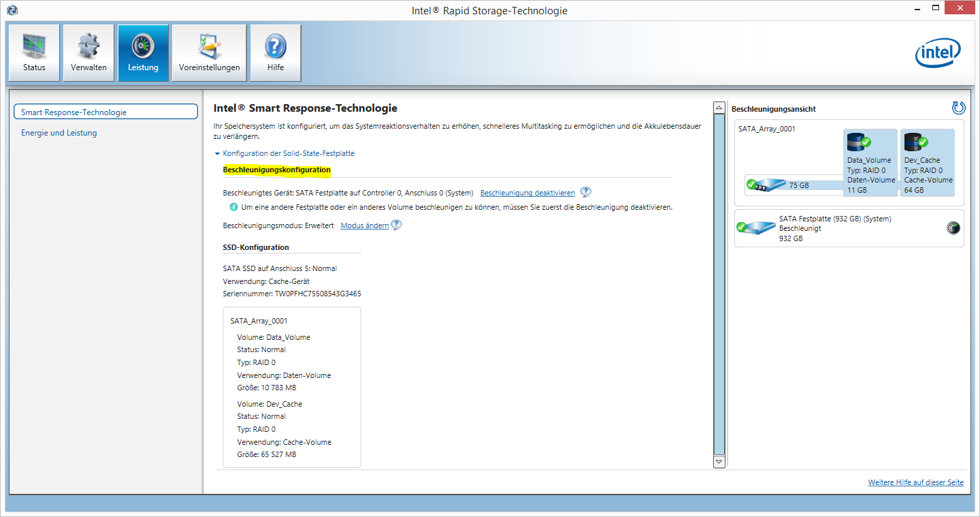Refresh the Beschleunigungsansicht view
980x517 pixels.
pos(958,108)
